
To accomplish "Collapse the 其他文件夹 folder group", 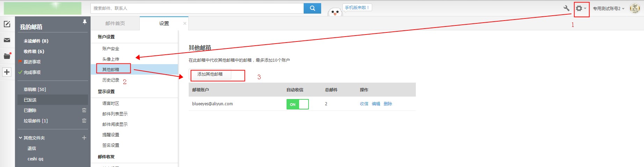I will tap(21, 138).
